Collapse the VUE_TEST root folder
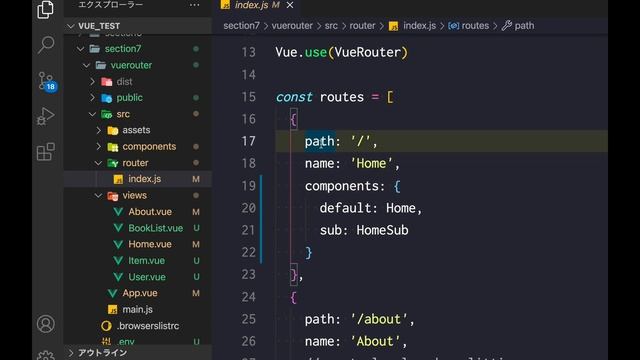This screenshot has height=360, width=640. pyautogui.click(x=71, y=26)
